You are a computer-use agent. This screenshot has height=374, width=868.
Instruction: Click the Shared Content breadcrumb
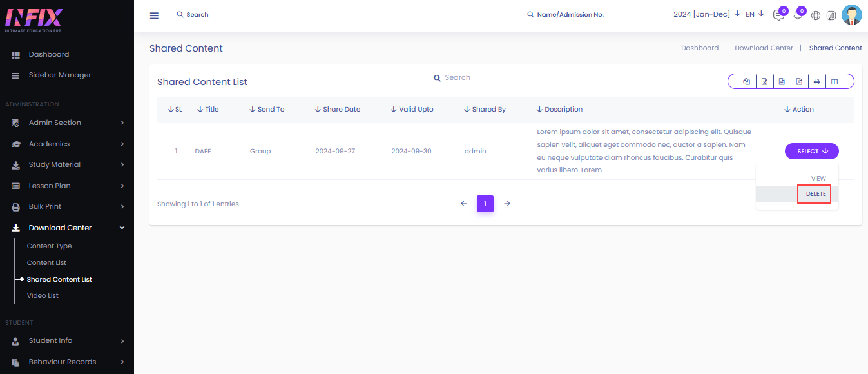tap(836, 48)
